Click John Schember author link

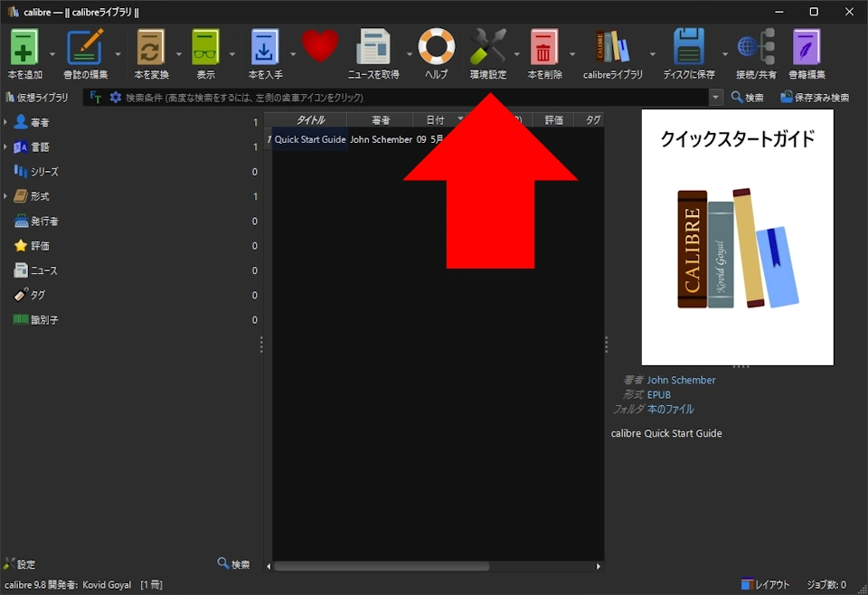[x=681, y=380]
